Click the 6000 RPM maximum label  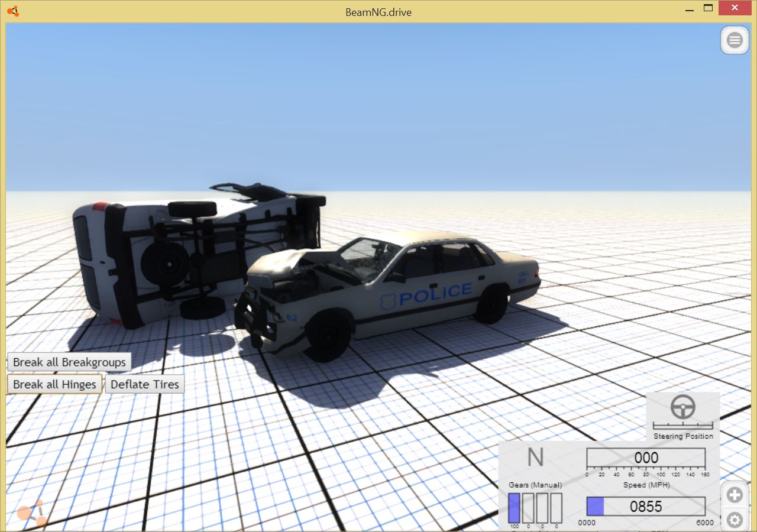click(705, 523)
